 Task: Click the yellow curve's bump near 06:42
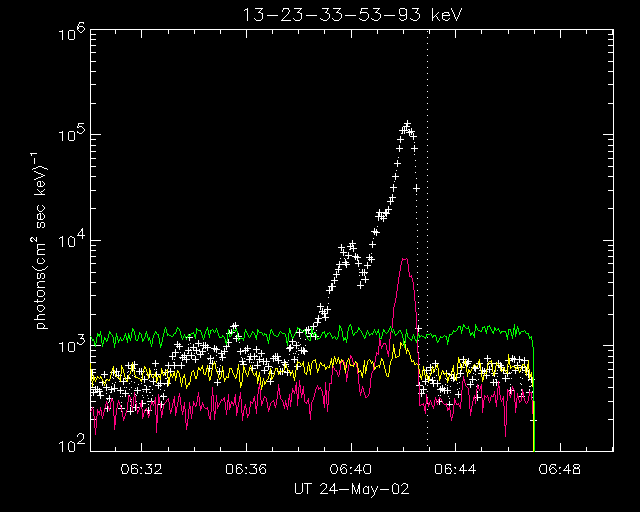[x=403, y=343]
